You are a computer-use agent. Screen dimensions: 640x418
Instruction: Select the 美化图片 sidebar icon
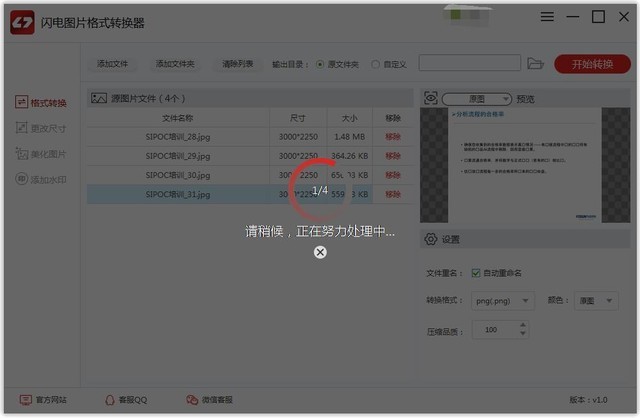pyautogui.click(x=21, y=153)
